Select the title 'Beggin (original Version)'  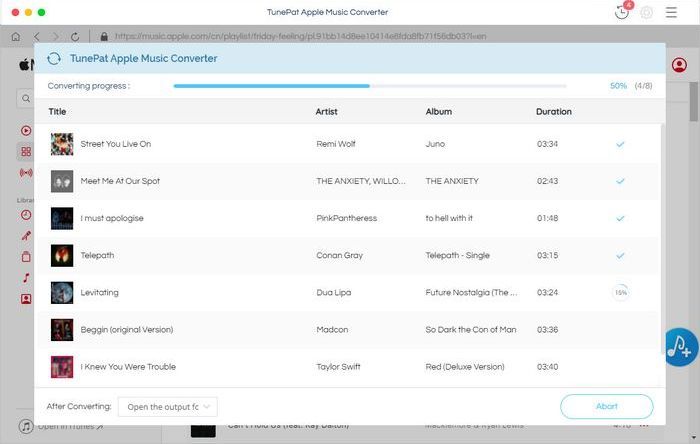click(x=127, y=329)
